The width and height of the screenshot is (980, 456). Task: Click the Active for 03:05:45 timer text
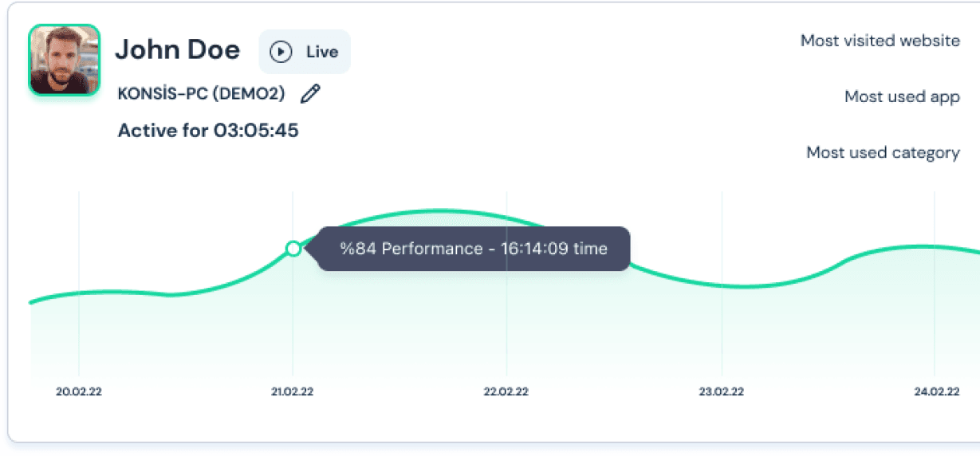(x=208, y=130)
